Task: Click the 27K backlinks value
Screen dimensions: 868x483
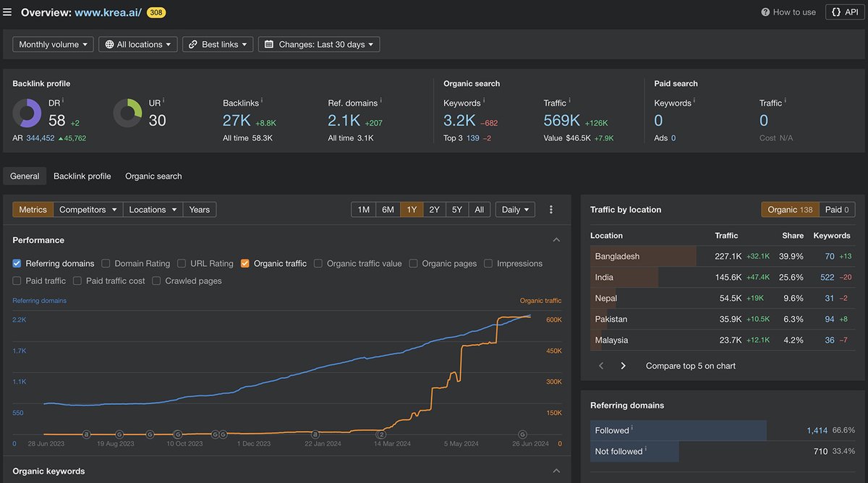Action: 237,120
